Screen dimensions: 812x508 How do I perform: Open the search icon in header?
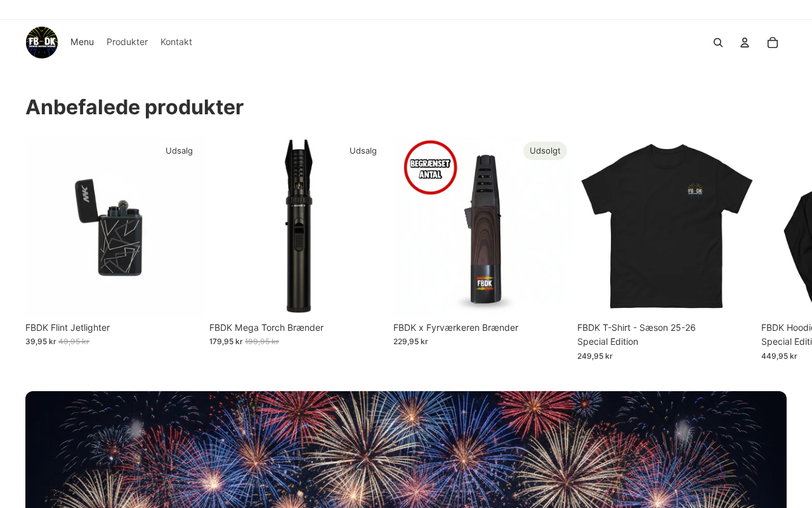click(718, 43)
